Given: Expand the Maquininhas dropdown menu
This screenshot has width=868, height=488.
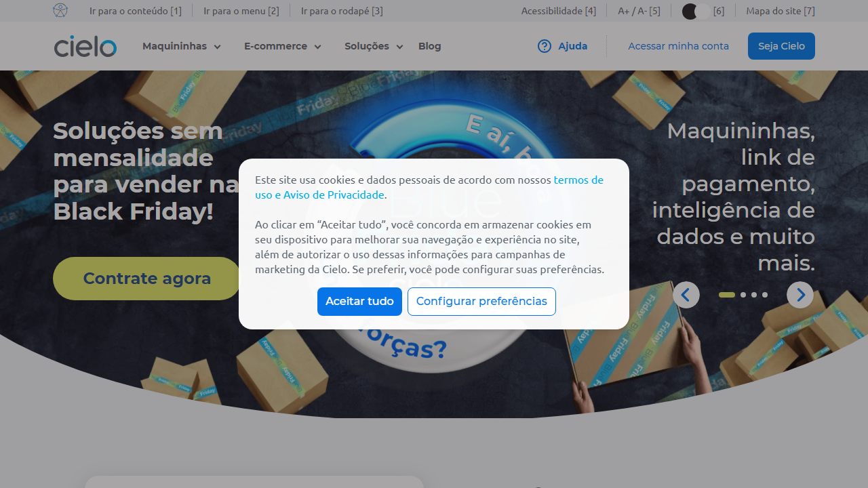Looking at the screenshot, I should (x=181, y=46).
